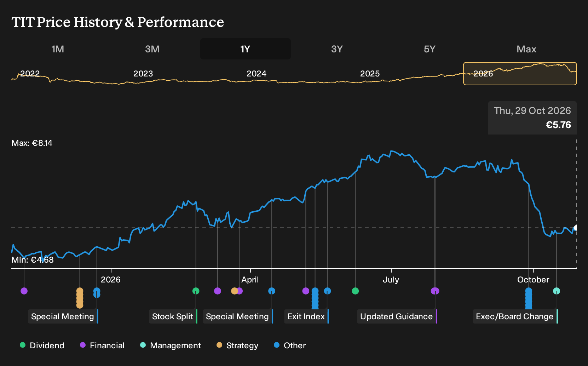Click 2023 on the overview mini chart
Screen dimensions: 588x366
(x=143, y=74)
